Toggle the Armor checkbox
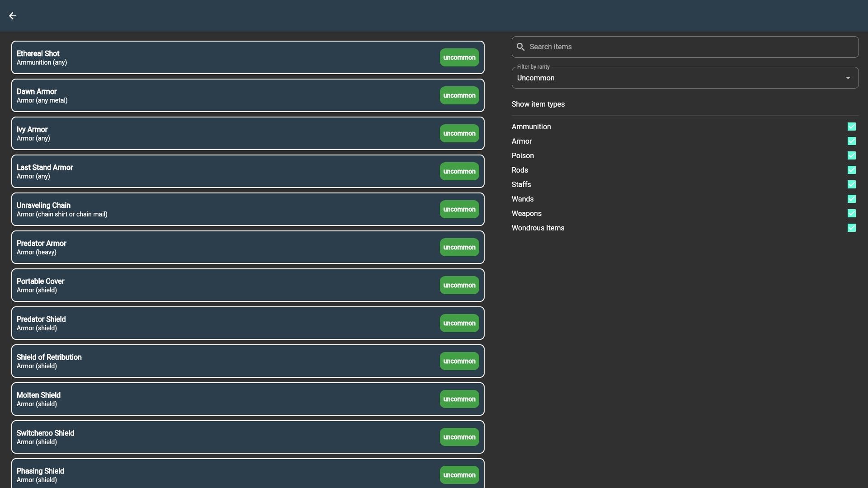Screen dimensions: 868x488 click(851, 141)
